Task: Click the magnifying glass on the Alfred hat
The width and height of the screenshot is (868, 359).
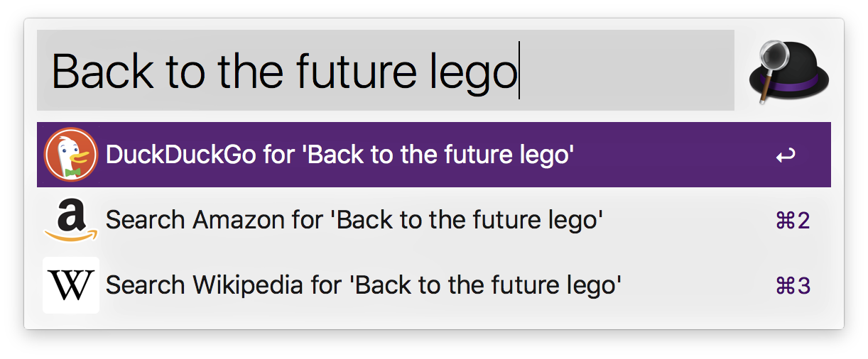Action: point(770,62)
